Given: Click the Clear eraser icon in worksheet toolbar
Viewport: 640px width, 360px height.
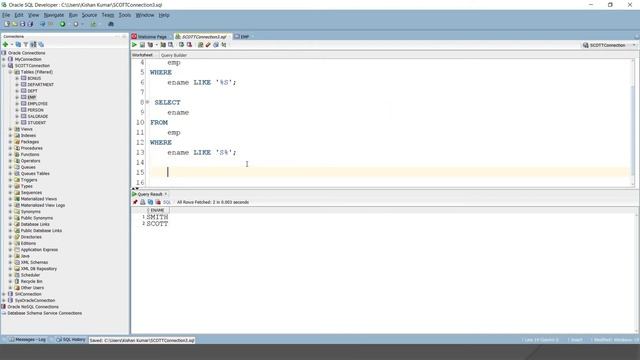Looking at the screenshot, I should point(208,44).
